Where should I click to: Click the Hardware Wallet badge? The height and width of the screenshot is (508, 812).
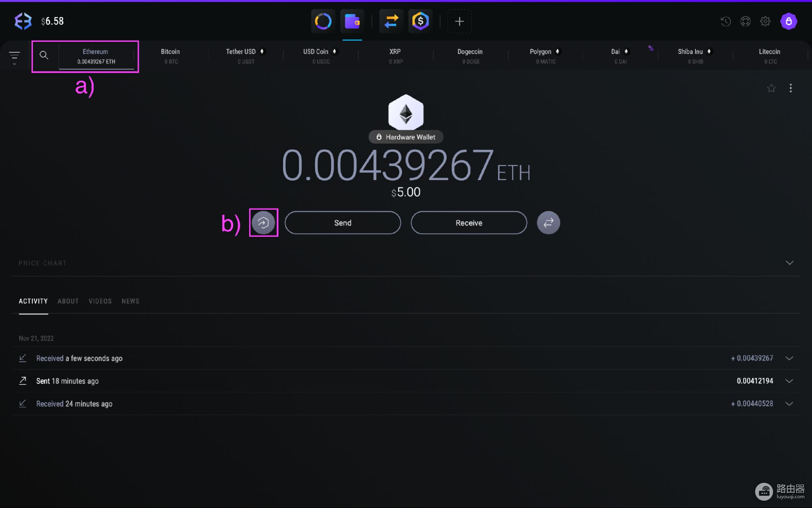(x=406, y=137)
